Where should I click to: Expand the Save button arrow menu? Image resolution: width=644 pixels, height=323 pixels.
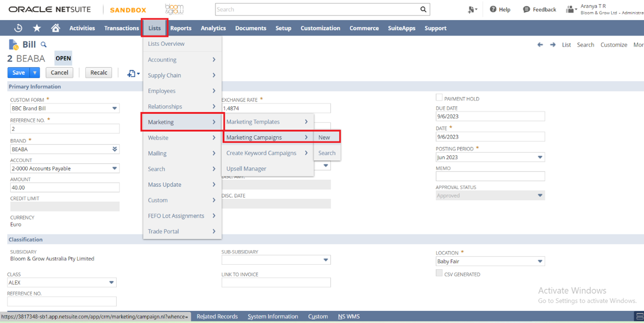click(35, 72)
